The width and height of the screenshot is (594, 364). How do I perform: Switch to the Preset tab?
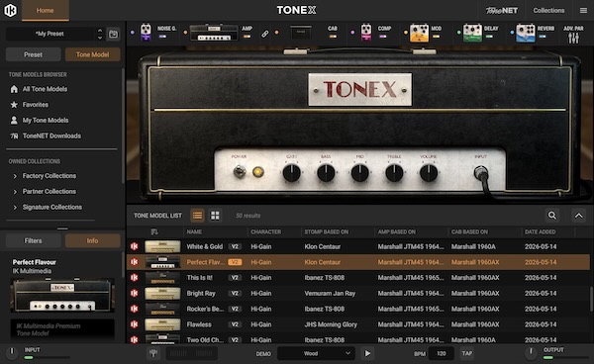[x=33, y=54]
